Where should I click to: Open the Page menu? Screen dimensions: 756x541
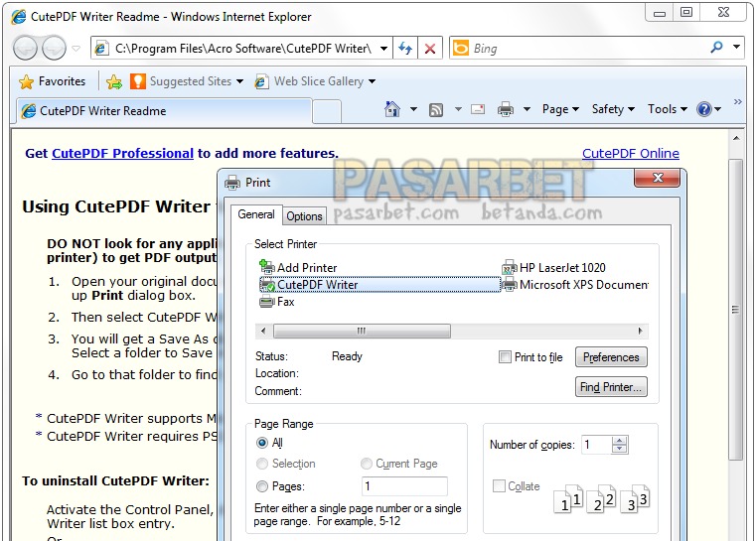tap(560, 109)
